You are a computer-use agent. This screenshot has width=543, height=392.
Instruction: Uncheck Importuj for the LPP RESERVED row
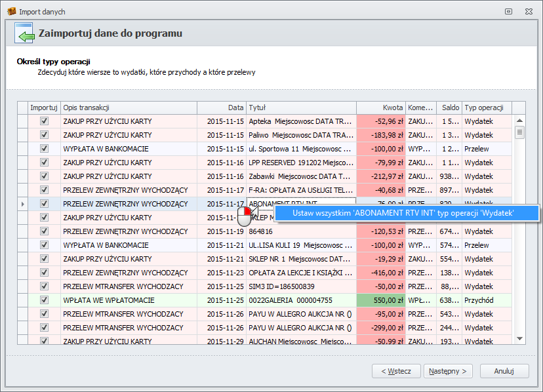(45, 163)
